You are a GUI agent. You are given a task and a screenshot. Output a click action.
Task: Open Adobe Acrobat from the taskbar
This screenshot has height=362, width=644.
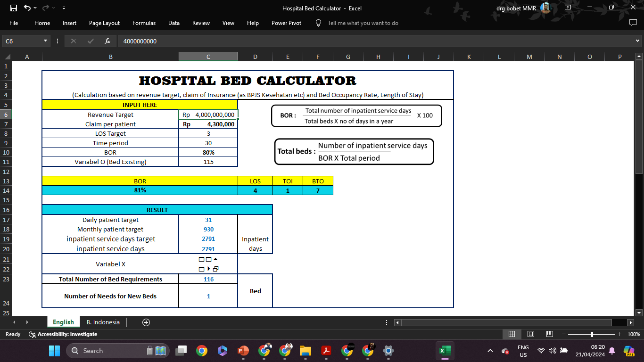(326, 351)
